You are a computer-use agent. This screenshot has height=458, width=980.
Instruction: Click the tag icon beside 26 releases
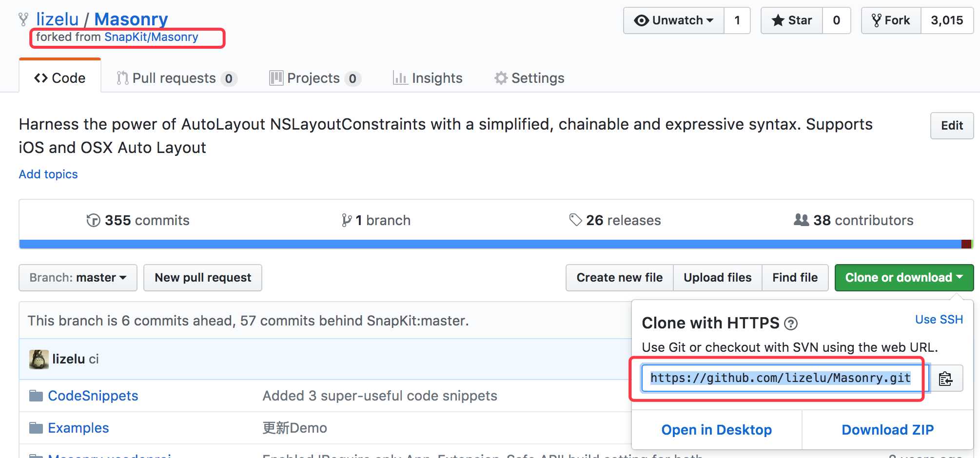point(575,220)
